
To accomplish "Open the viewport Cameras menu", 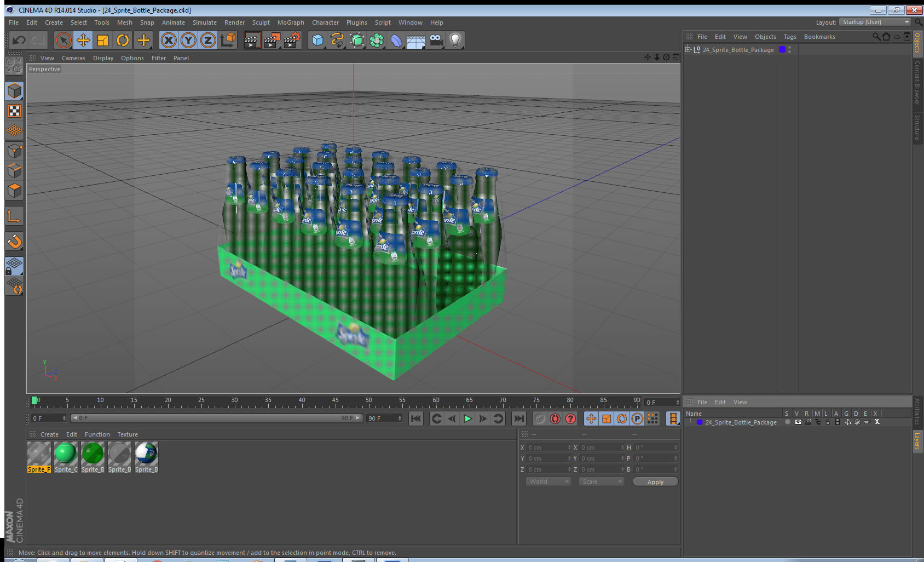I will (73, 58).
